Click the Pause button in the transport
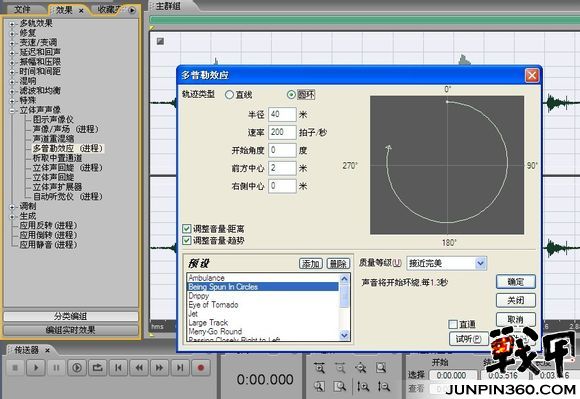Screen dimensions: 580x399 pos(56,368)
